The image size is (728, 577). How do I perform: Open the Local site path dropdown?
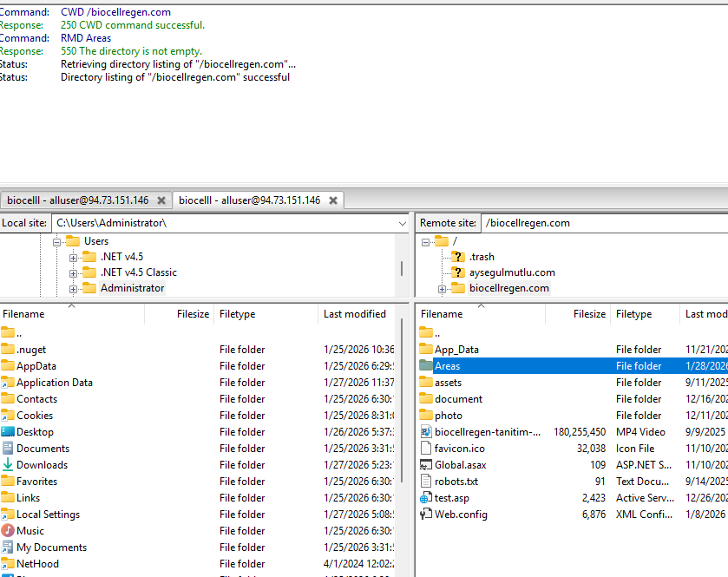pyautogui.click(x=402, y=223)
